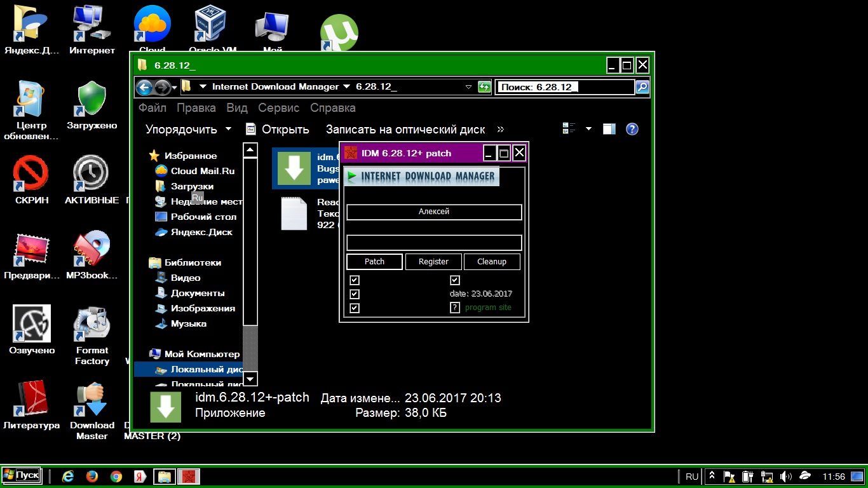Open Internet Explorer from the taskbar
The width and height of the screenshot is (868, 488).
(x=68, y=476)
